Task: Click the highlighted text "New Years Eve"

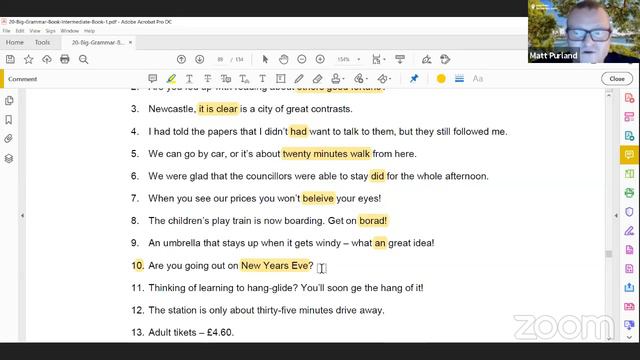Action: [274, 266]
